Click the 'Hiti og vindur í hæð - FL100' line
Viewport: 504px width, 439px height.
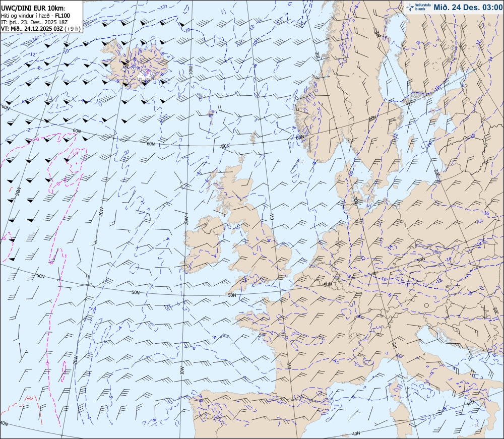[x=35, y=16]
